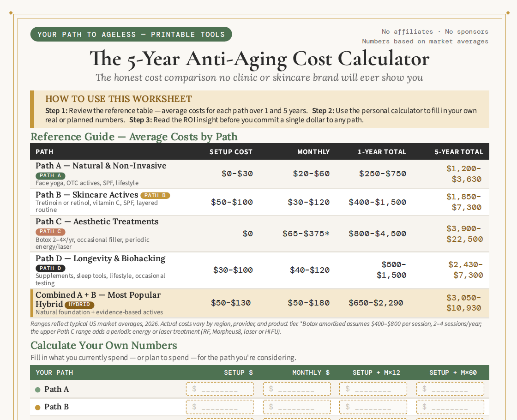Click the 'SETUP $' calculator header
The width and height of the screenshot is (517, 420).
point(238,372)
